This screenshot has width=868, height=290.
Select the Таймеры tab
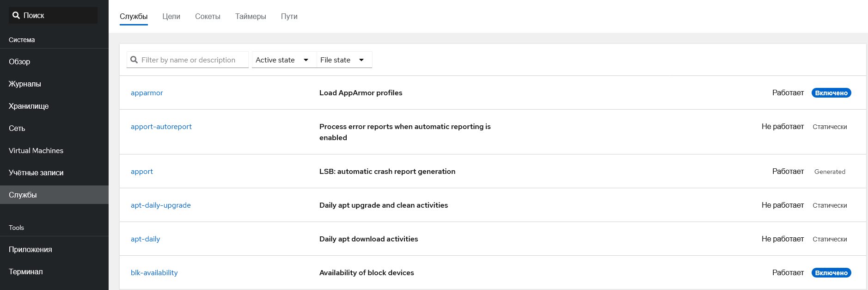point(251,16)
